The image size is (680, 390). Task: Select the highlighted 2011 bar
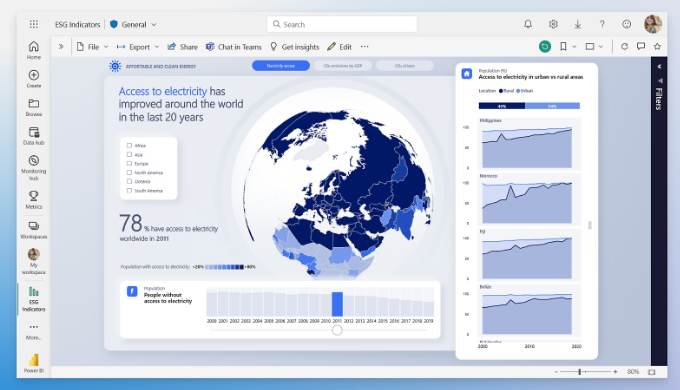[x=337, y=304]
